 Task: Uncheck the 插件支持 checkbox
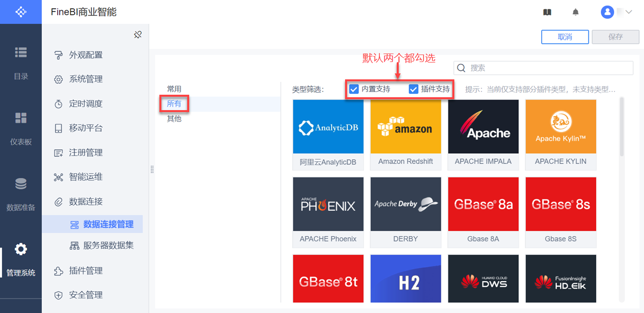pos(414,89)
